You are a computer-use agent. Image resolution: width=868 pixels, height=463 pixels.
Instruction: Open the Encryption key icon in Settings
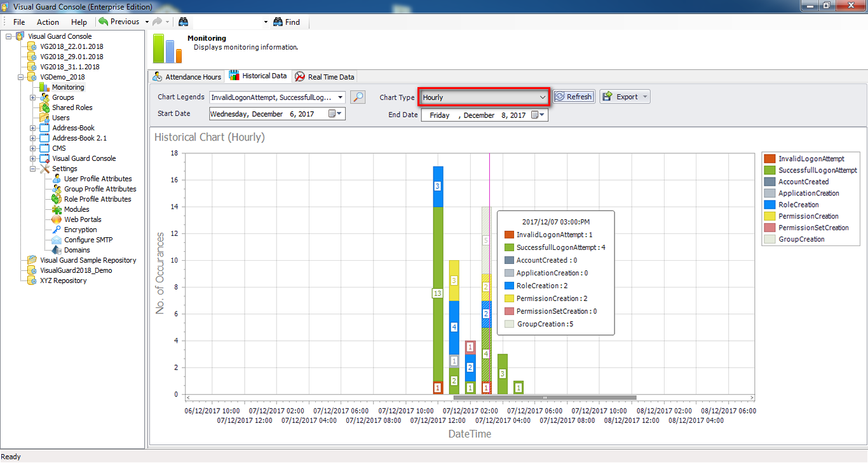(57, 230)
